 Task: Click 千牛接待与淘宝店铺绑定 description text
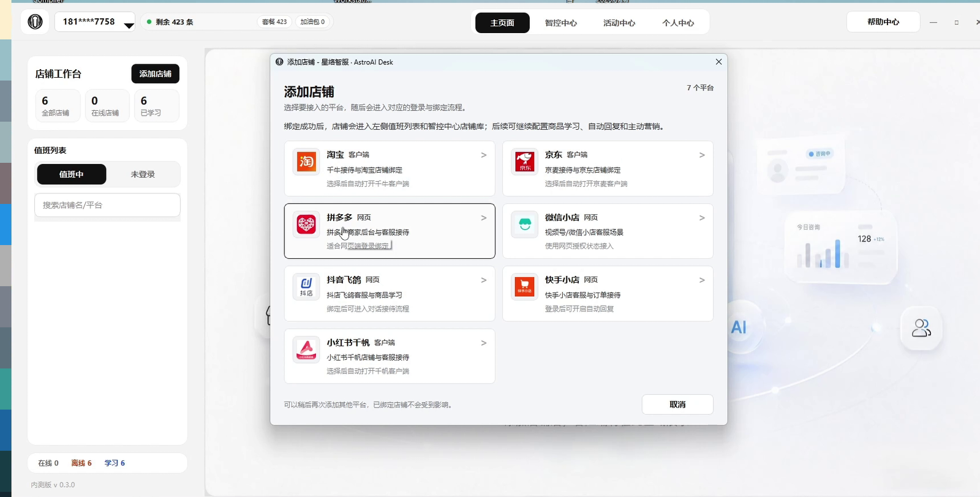pos(364,170)
